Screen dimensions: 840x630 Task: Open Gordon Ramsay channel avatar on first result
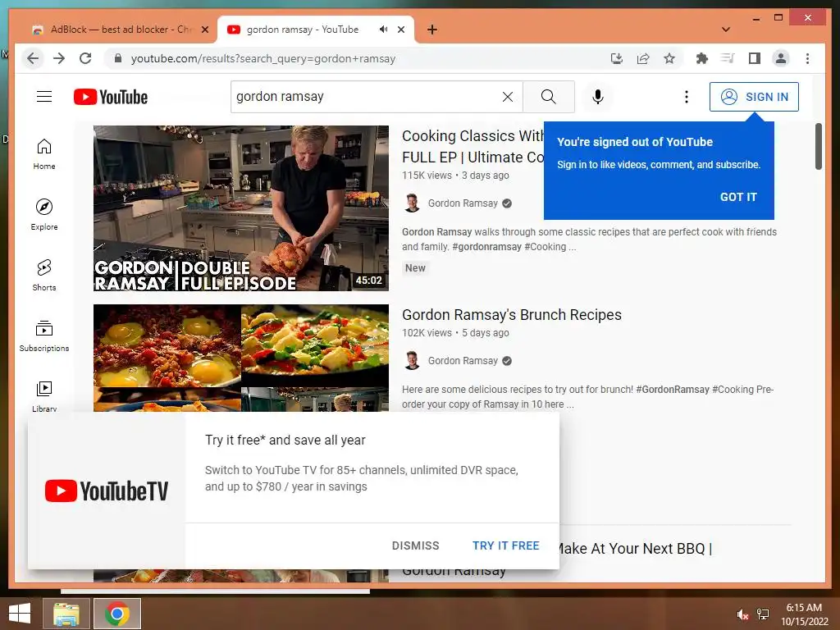click(412, 203)
